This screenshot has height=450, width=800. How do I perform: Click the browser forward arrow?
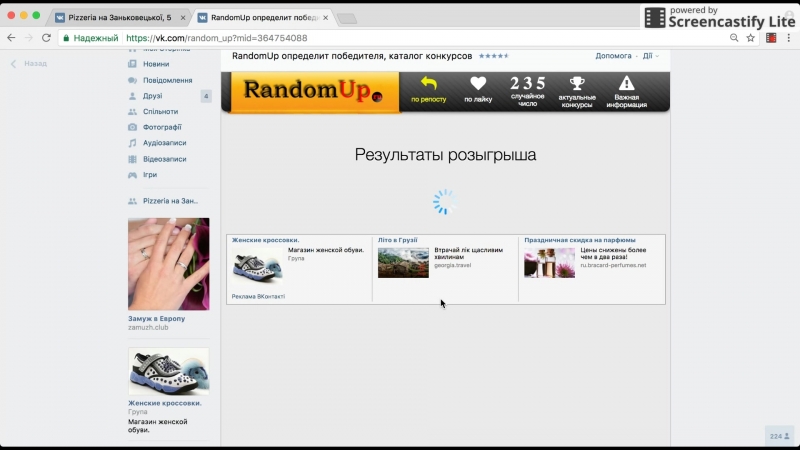(x=29, y=38)
